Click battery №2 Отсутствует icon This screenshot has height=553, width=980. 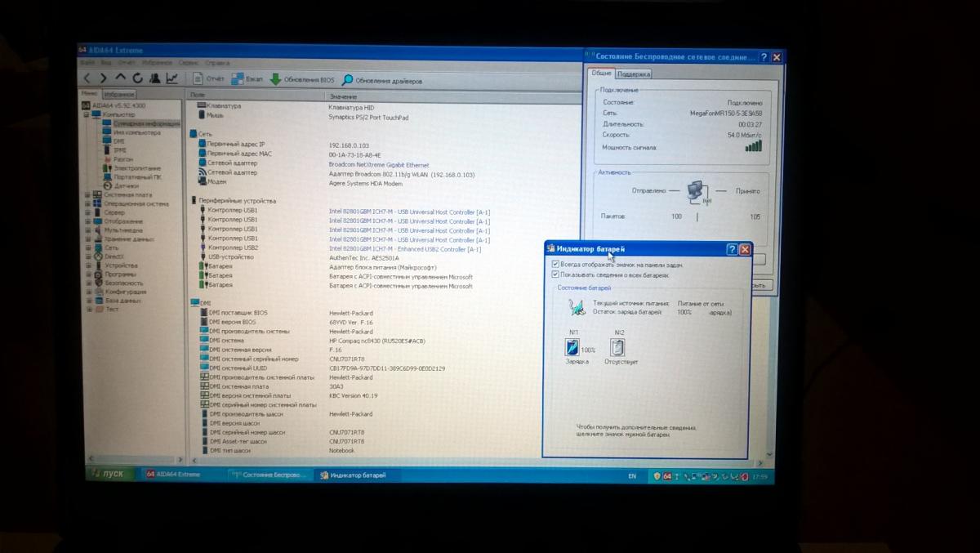pyautogui.click(x=618, y=346)
